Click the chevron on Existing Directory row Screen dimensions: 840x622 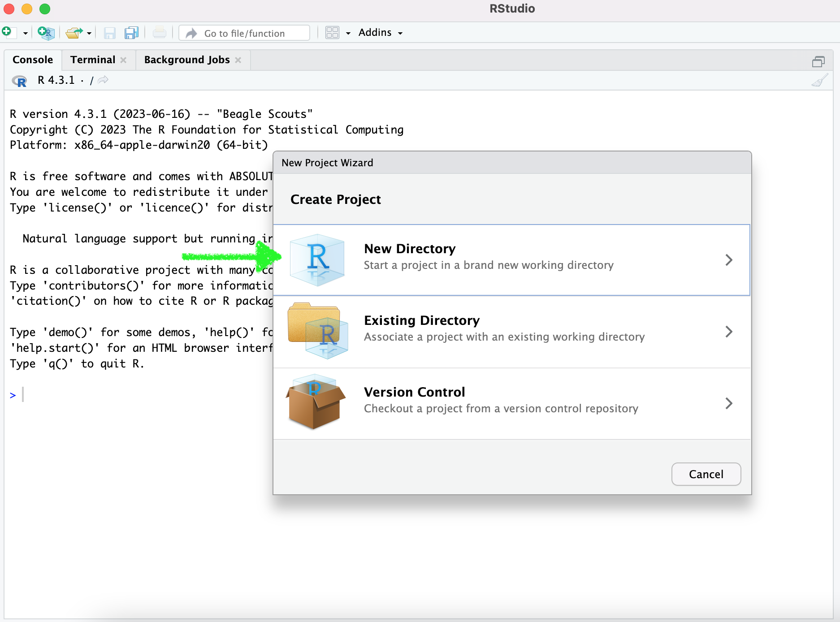(x=729, y=332)
